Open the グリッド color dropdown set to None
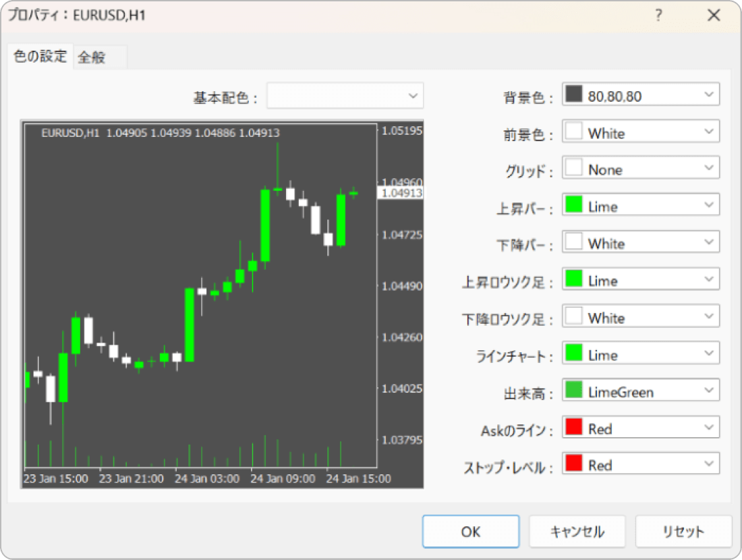 641,168
